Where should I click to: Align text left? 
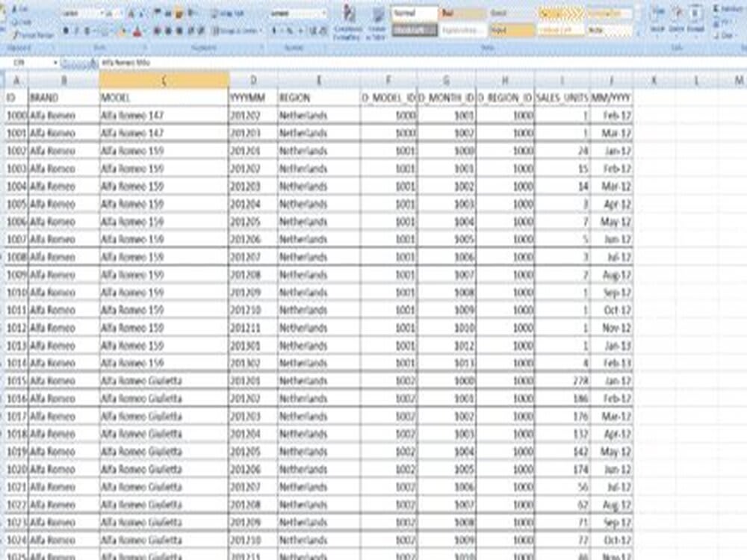(157, 31)
